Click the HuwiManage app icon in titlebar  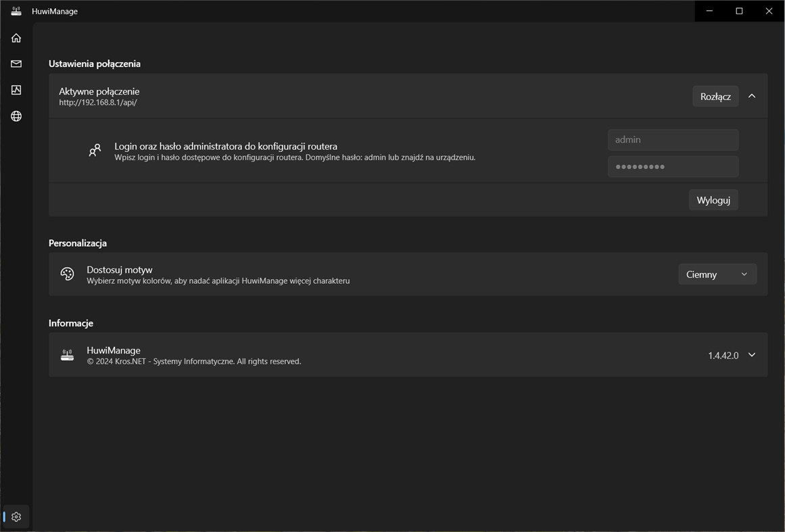(x=16, y=11)
